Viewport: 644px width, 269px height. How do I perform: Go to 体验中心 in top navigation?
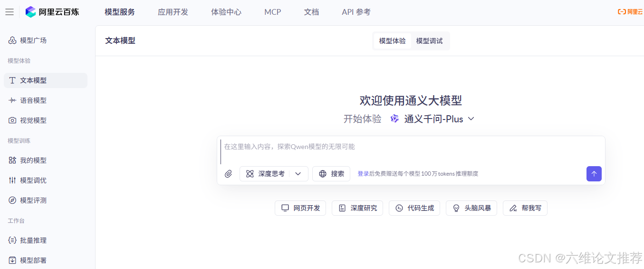226,12
